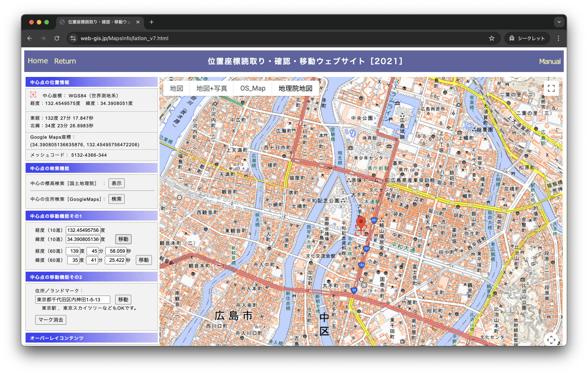
Task: Enter fullscreen using the map's fullscreen icon
Action: pyautogui.click(x=551, y=88)
